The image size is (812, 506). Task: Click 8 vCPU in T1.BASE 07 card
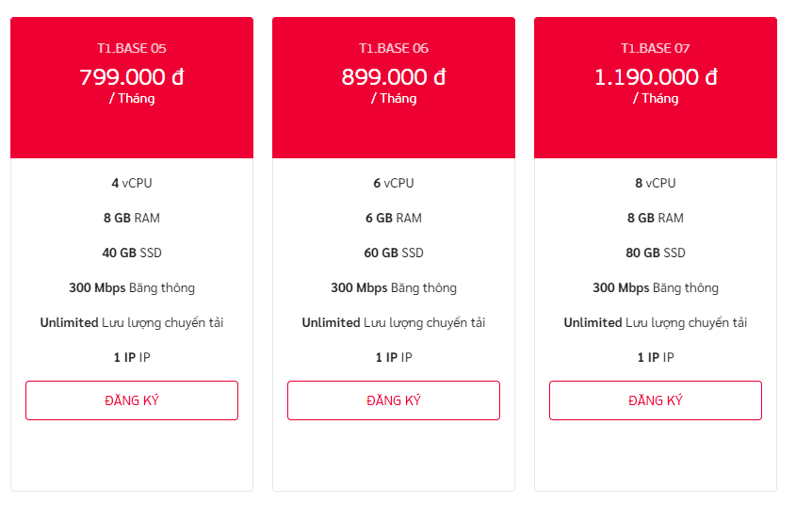(x=656, y=183)
